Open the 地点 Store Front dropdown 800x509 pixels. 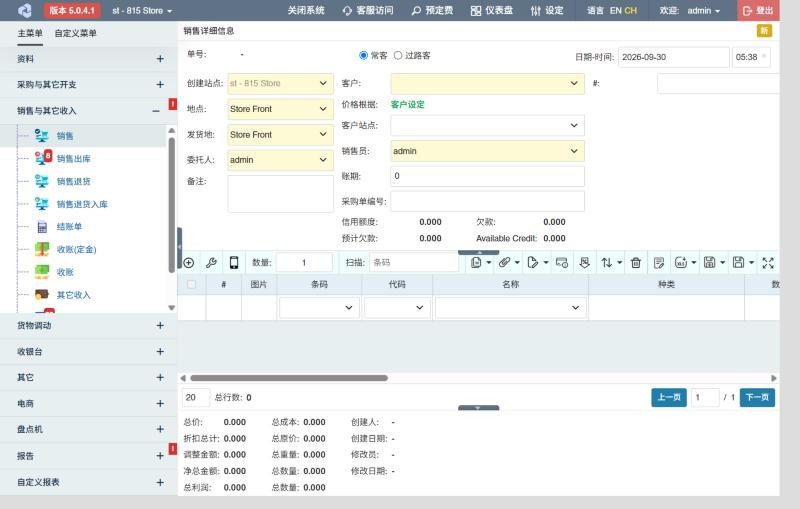(280, 109)
